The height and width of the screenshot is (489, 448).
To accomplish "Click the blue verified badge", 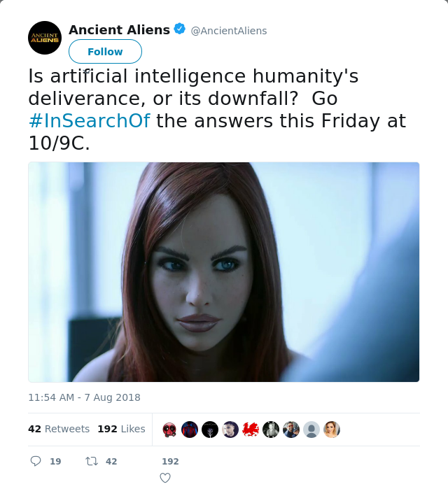I will (179, 29).
